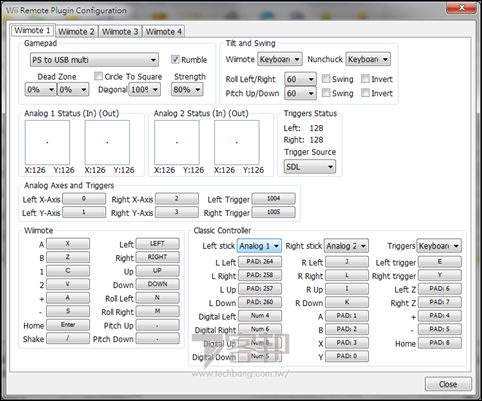Remap Classic Controller A PAD: 1 button
482x401 pixels.
(347, 316)
